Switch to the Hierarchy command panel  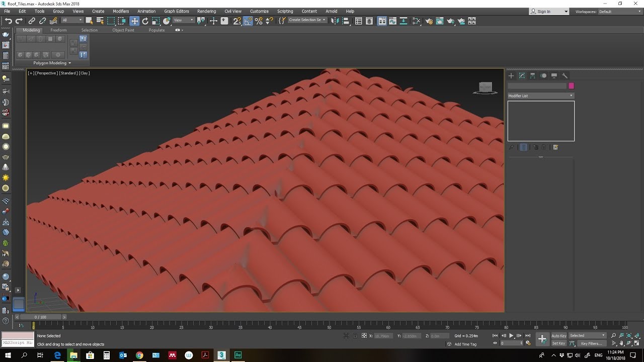(532, 76)
